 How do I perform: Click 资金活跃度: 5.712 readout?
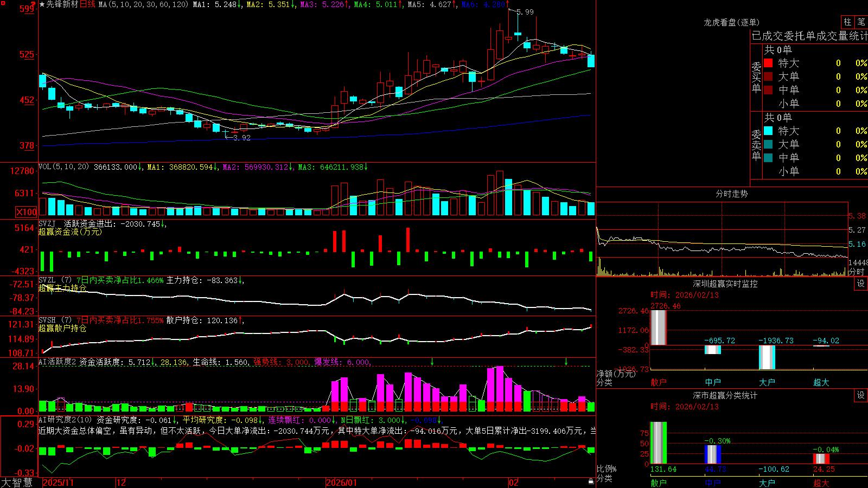(118, 362)
